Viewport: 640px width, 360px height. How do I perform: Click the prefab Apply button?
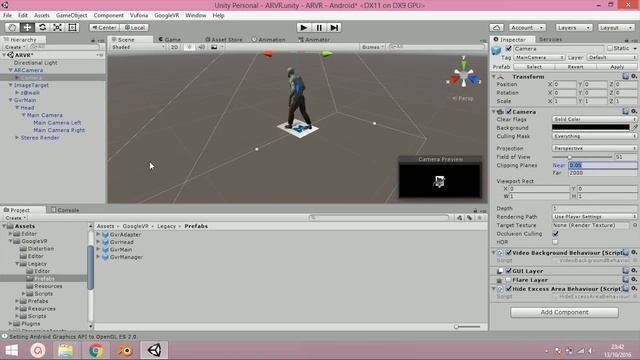tap(617, 67)
